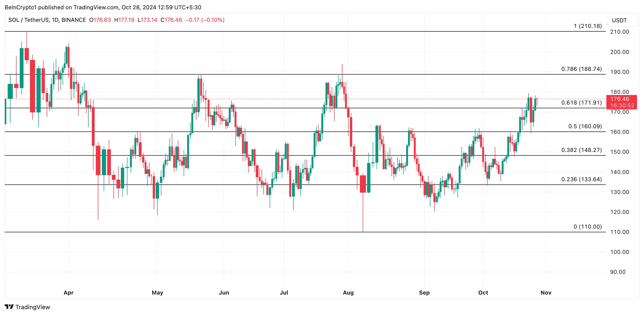Viewport: 644px width, 315px height.
Task: Click the candle countdown 16:30:52
Action: click(622, 106)
